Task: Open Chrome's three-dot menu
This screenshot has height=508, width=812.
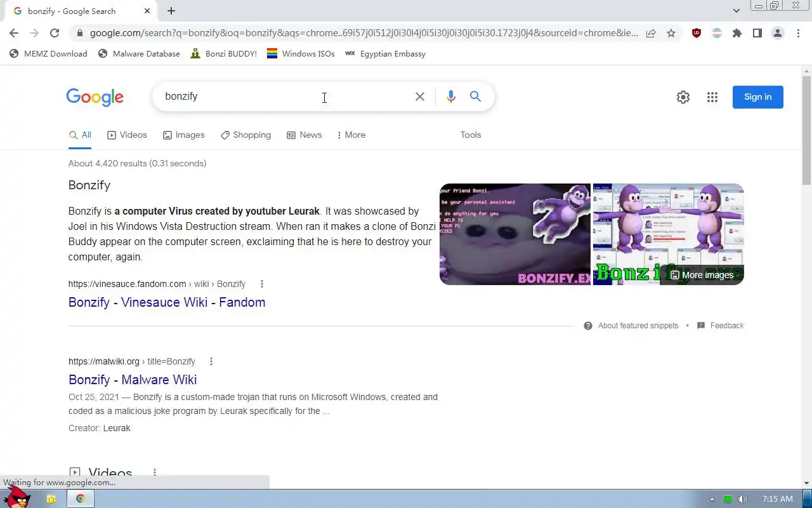Action: click(x=798, y=33)
